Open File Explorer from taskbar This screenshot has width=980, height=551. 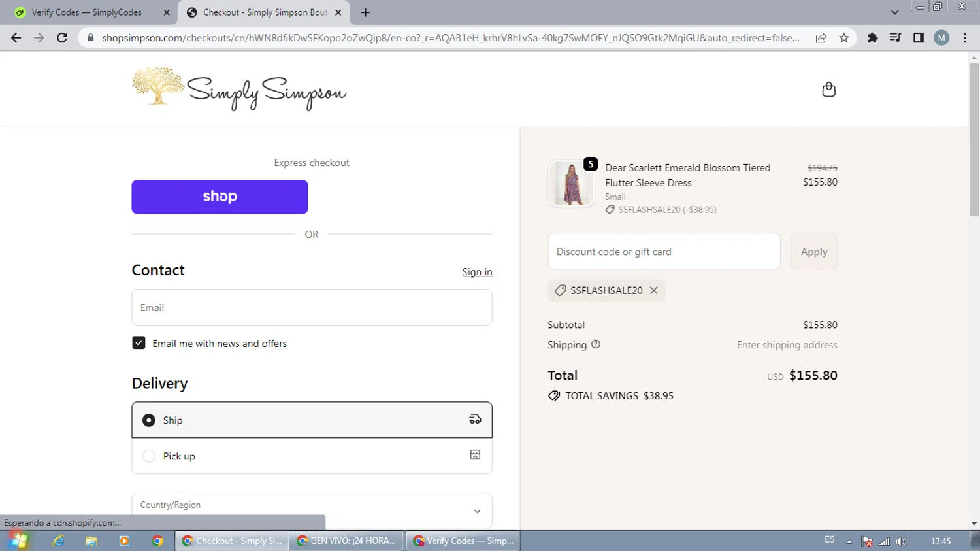coord(91,541)
